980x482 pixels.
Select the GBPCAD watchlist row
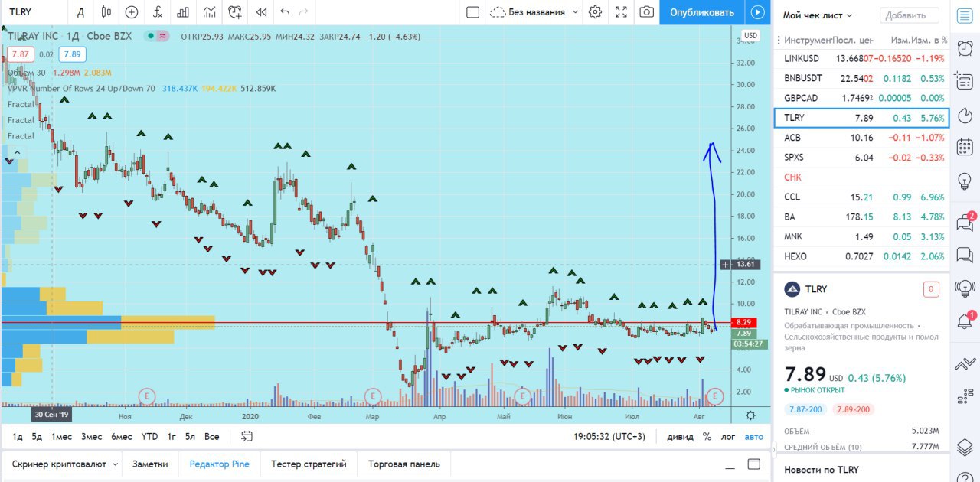861,98
